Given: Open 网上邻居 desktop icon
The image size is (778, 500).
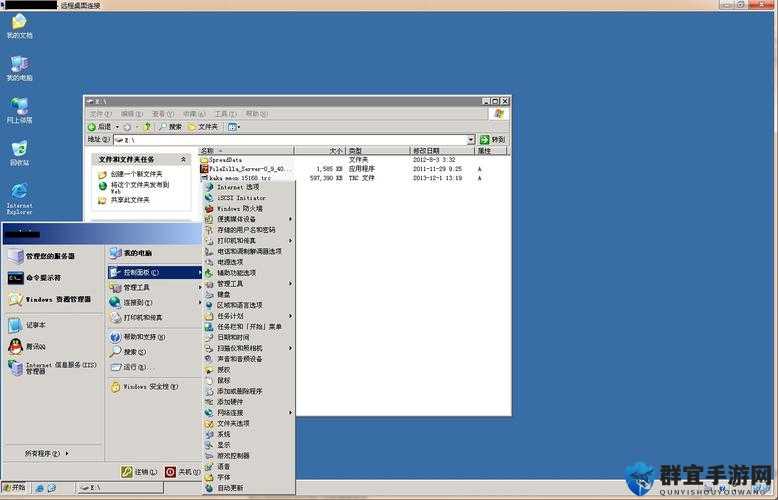Looking at the screenshot, I should tap(19, 111).
